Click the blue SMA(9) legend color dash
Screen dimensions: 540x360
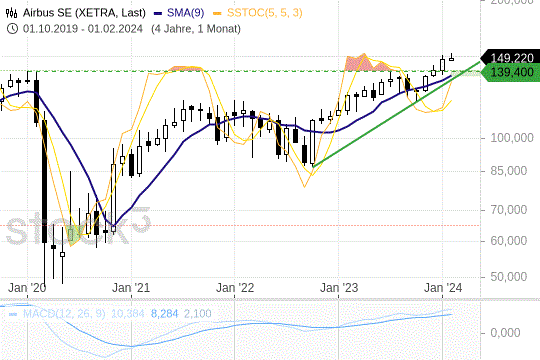click(158, 14)
